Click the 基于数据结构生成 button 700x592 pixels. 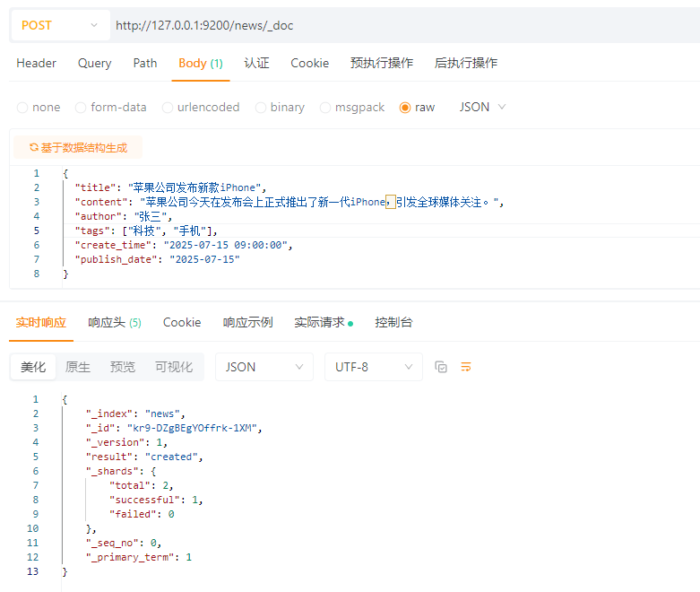[78, 147]
